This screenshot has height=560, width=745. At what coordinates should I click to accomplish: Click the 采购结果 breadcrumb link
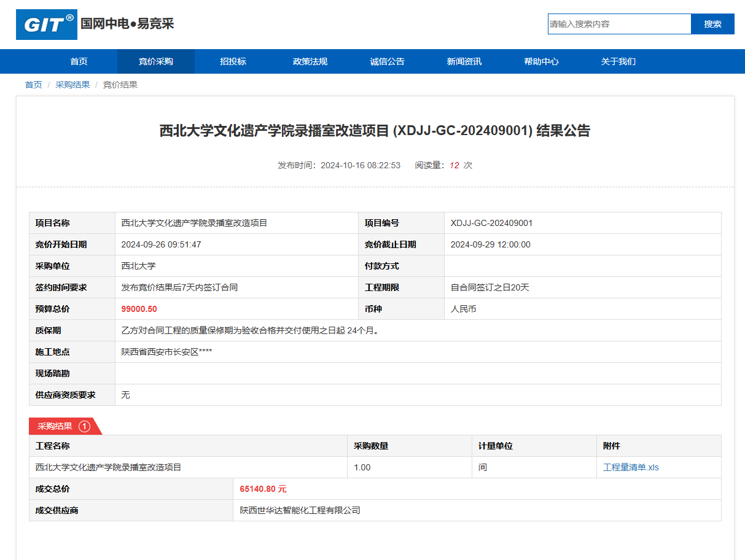click(72, 85)
